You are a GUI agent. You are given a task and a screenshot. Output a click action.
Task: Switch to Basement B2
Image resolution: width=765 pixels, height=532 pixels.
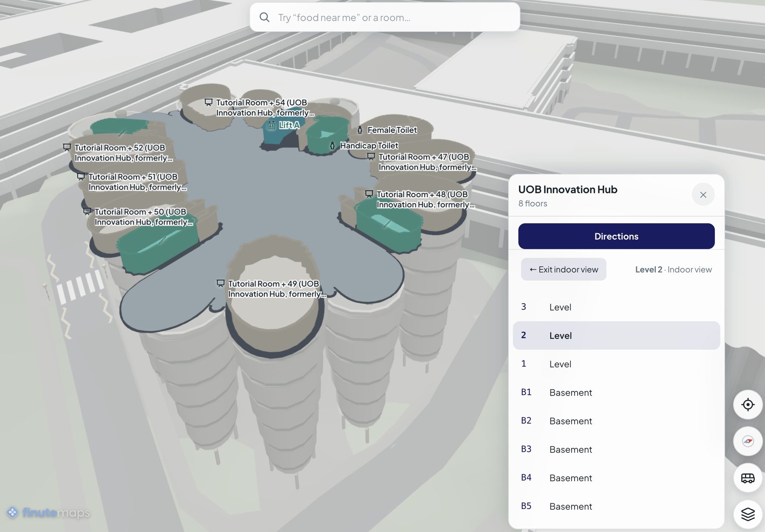(616, 421)
